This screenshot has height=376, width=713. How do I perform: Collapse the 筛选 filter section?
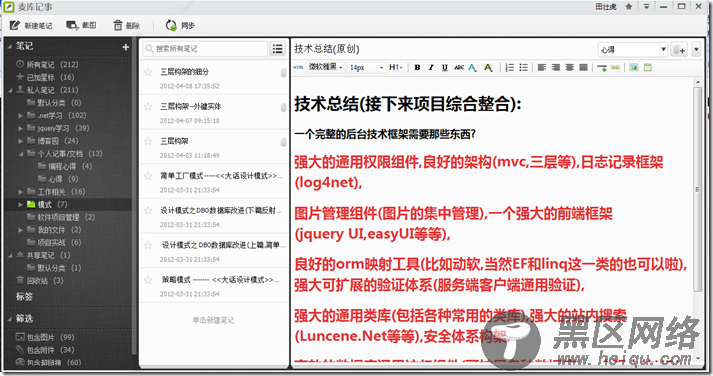[10, 319]
